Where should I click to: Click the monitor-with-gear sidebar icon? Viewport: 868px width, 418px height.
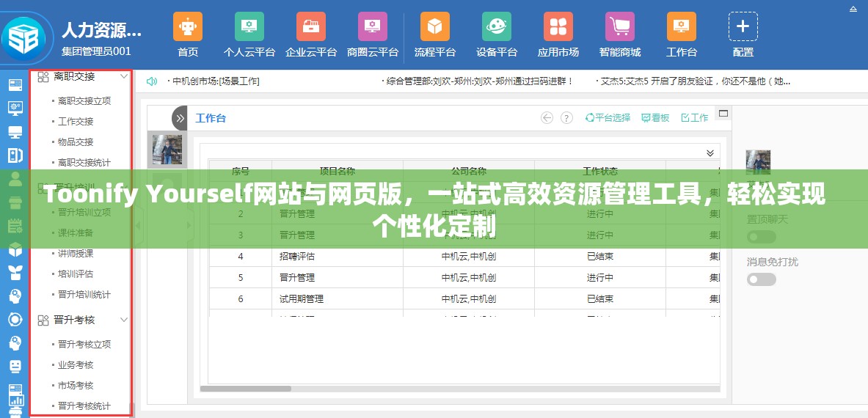15,108
